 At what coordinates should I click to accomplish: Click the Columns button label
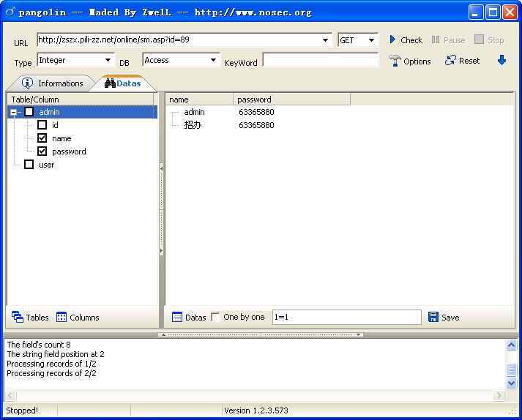[84, 318]
